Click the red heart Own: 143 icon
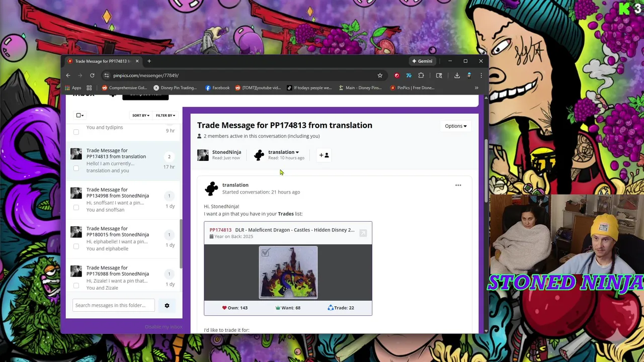Viewport: 644px width, 362px height. pos(224,308)
